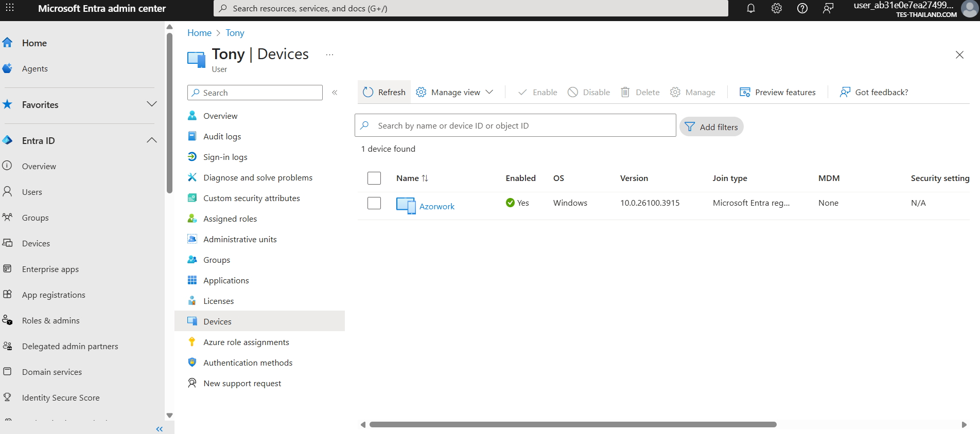Collapse the resource menu with double chevron
This screenshot has width=980, height=434.
coord(335,93)
